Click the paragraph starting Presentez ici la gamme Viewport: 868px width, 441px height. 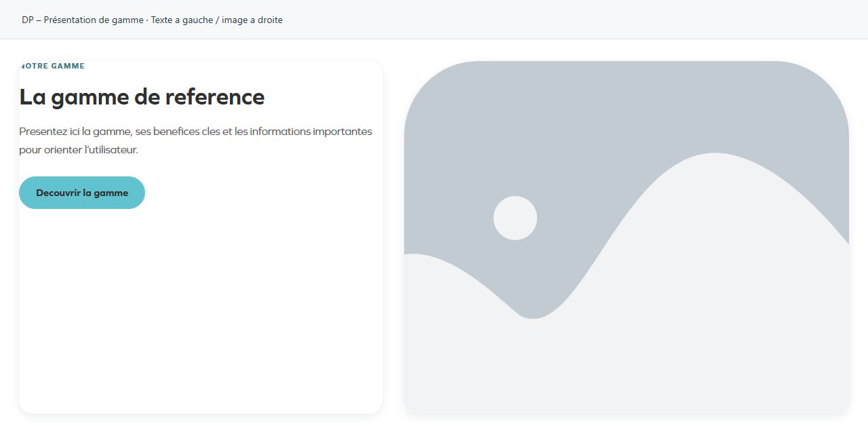pyautogui.click(x=196, y=140)
